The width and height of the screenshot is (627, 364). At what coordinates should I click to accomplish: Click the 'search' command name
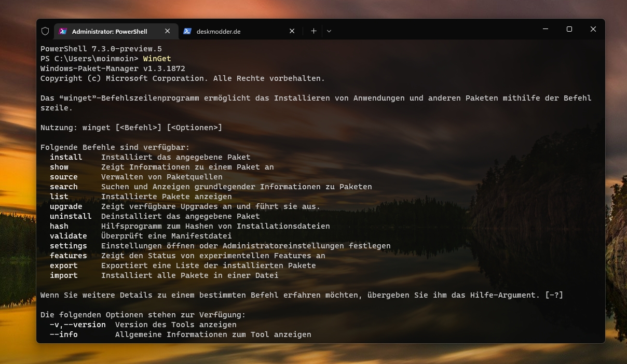tap(64, 187)
